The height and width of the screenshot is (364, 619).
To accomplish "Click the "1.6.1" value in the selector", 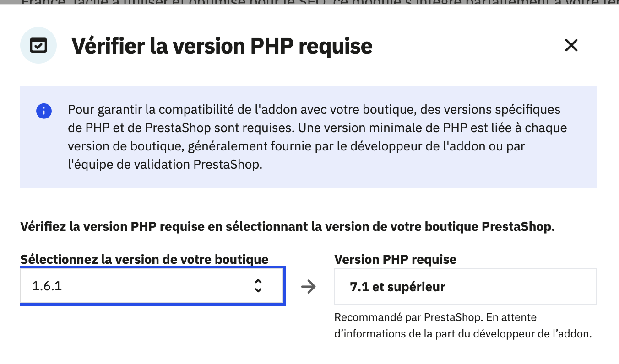I will tap(47, 287).
